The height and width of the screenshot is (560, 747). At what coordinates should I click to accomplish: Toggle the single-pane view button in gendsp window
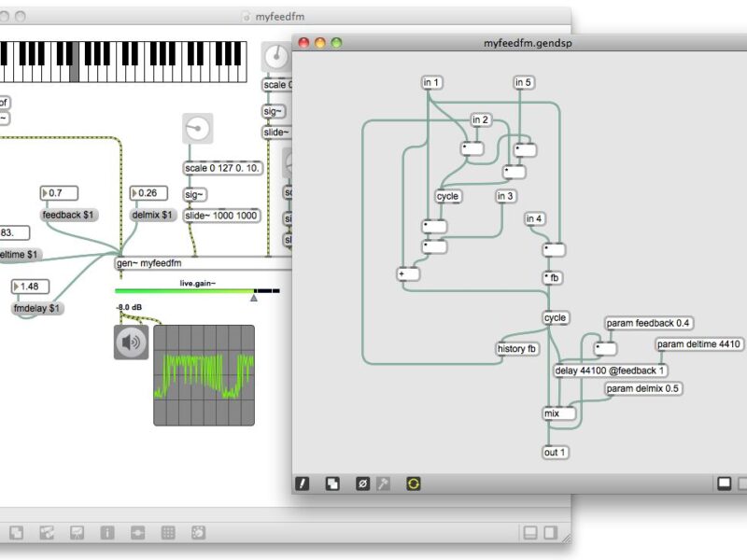tap(725, 483)
